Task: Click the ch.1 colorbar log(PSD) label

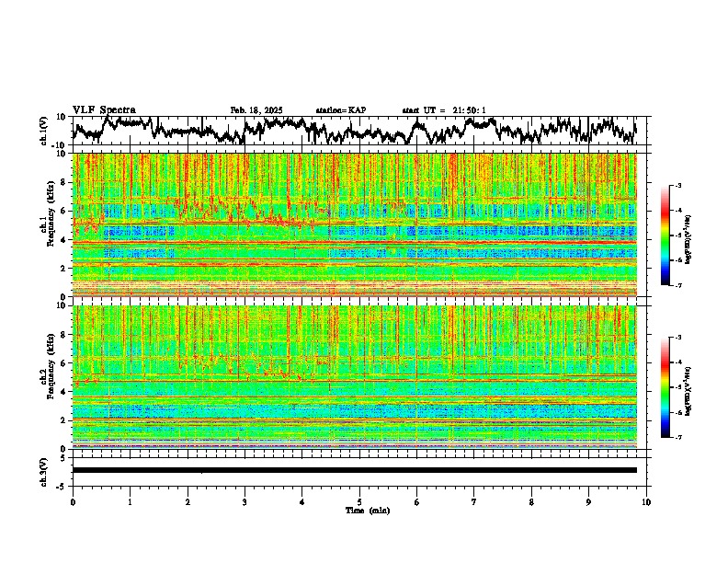Action: click(688, 240)
